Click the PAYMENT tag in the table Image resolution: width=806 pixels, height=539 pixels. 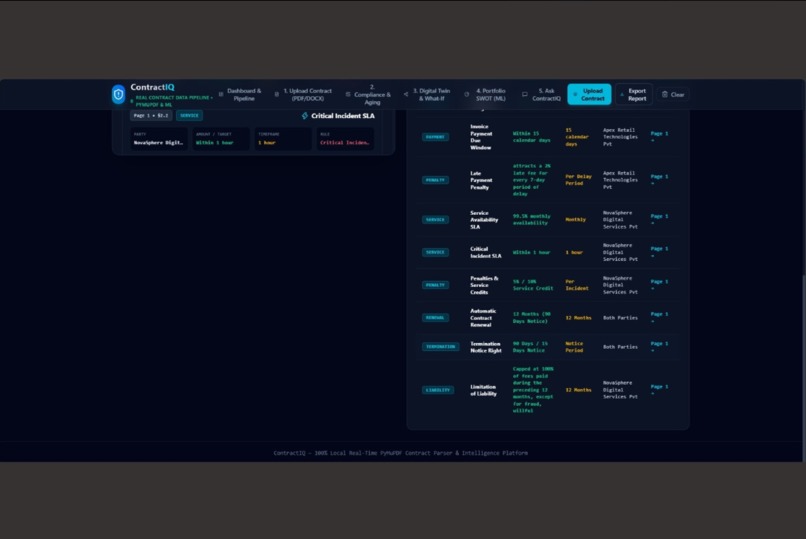(435, 137)
